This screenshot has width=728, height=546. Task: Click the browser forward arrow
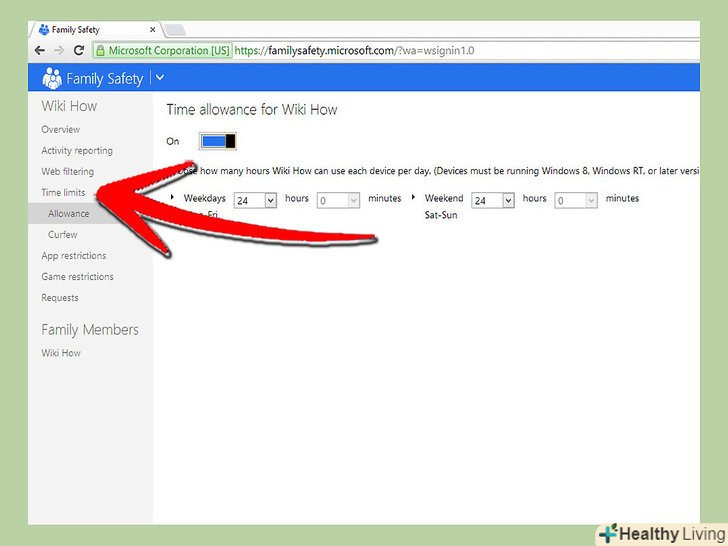(x=59, y=50)
